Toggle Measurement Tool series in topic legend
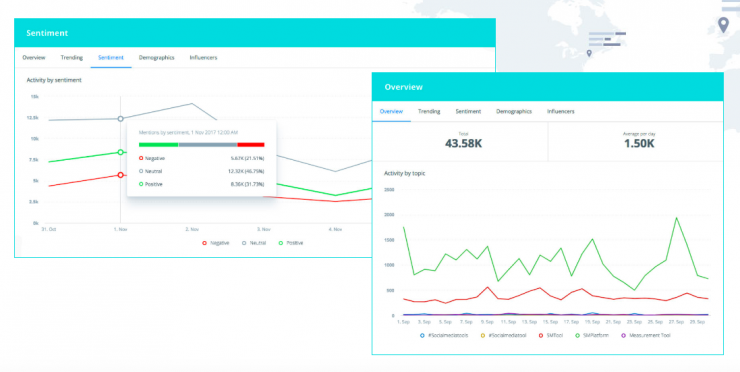Viewport: 740px width, 372px height. pyautogui.click(x=645, y=336)
